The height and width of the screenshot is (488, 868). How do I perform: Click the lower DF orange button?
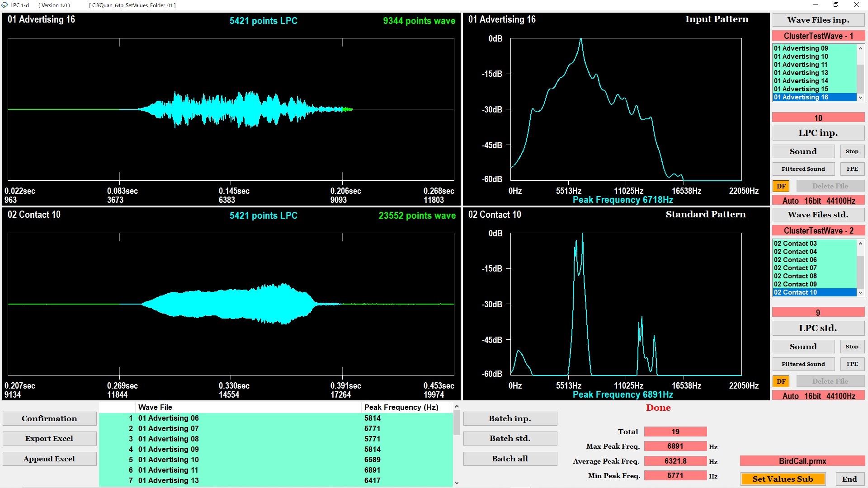[x=781, y=381]
